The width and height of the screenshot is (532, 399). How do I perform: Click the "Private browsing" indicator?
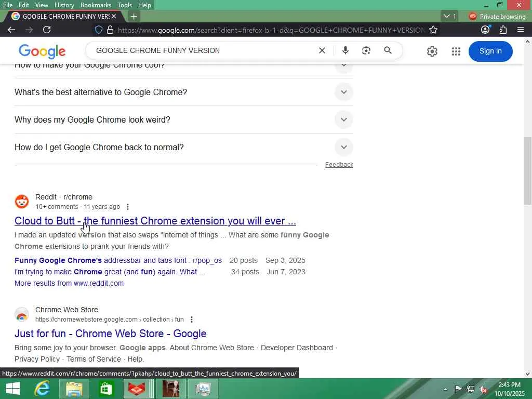click(497, 16)
